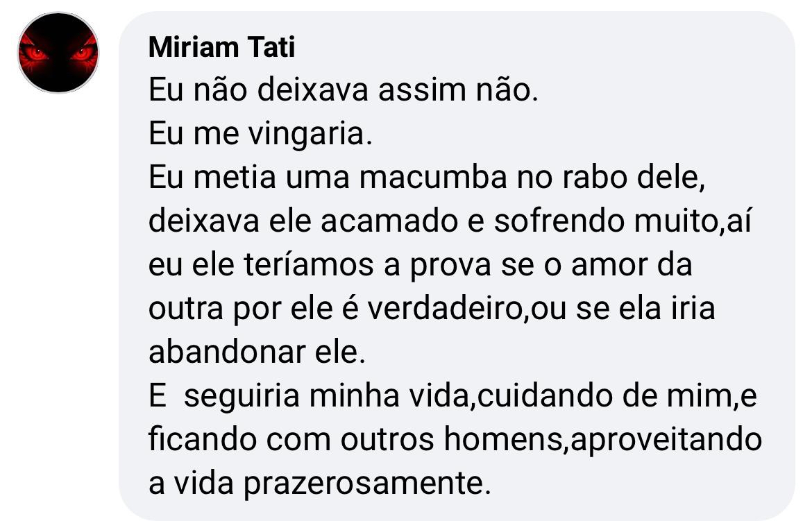812x521 pixels.
Task: Click the word "verdadeiro" in the comment
Action: click(x=444, y=309)
